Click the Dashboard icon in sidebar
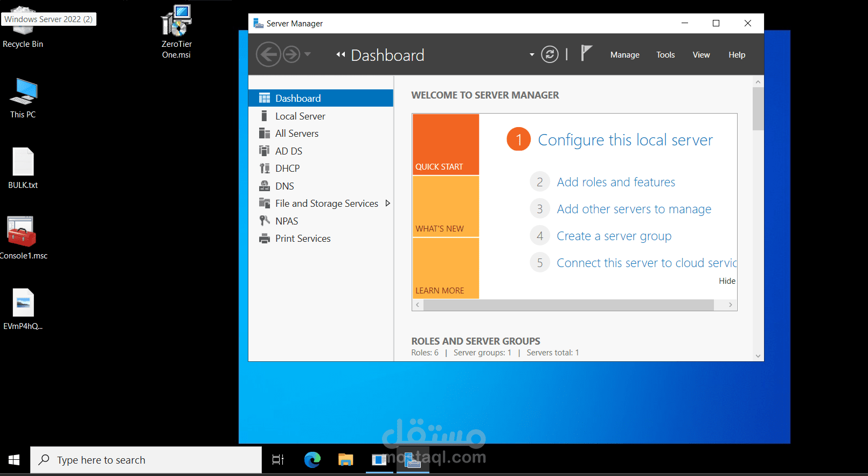This screenshot has width=868, height=476. 265,98
